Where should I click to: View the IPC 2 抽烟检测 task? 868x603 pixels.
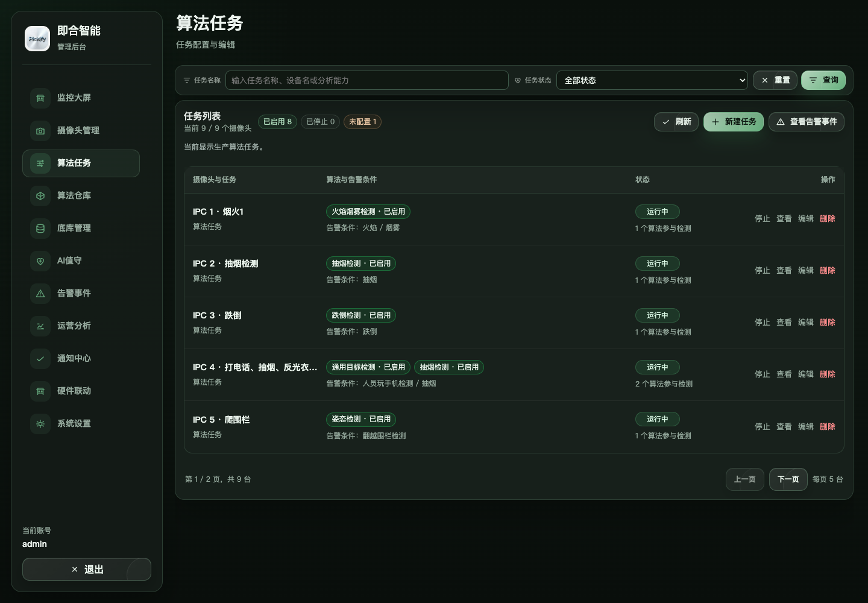tap(784, 271)
